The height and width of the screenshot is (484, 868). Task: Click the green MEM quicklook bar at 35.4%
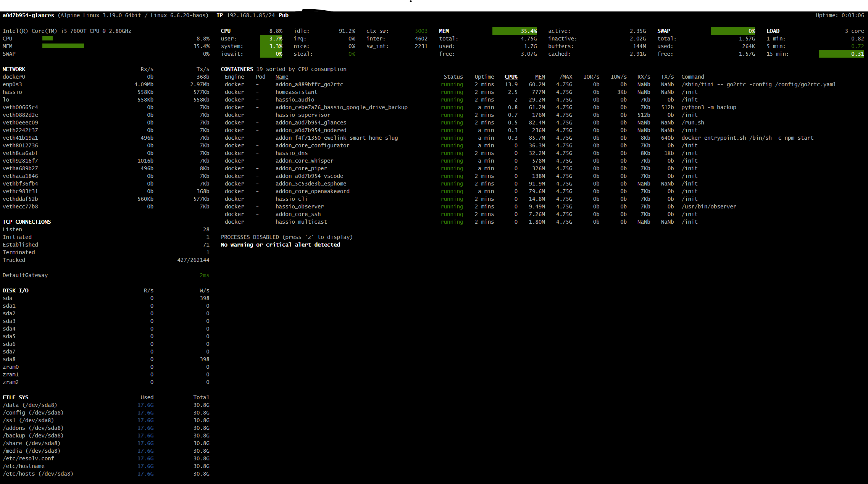tap(63, 46)
